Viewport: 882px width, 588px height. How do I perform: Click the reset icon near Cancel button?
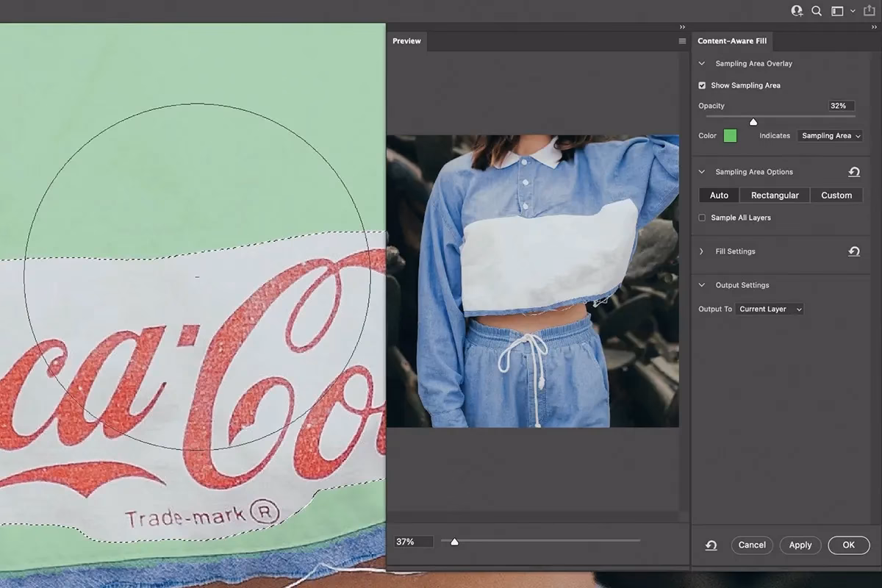[x=710, y=545]
